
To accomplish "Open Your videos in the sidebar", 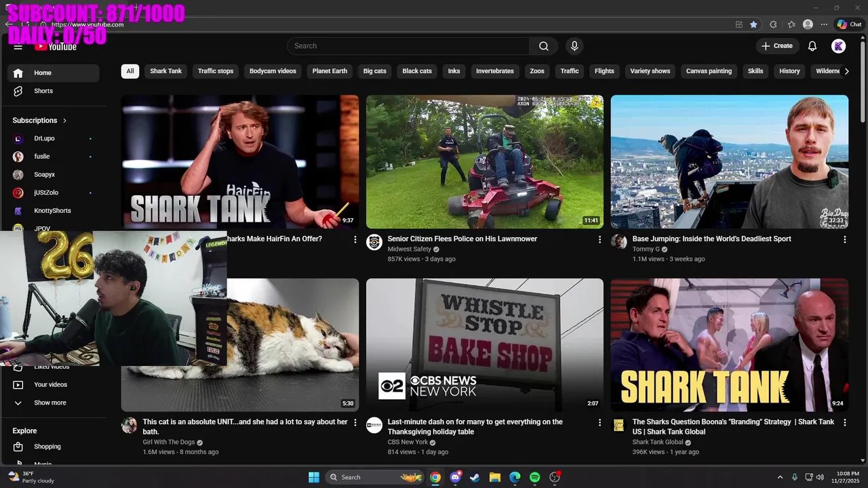I will tap(54, 384).
